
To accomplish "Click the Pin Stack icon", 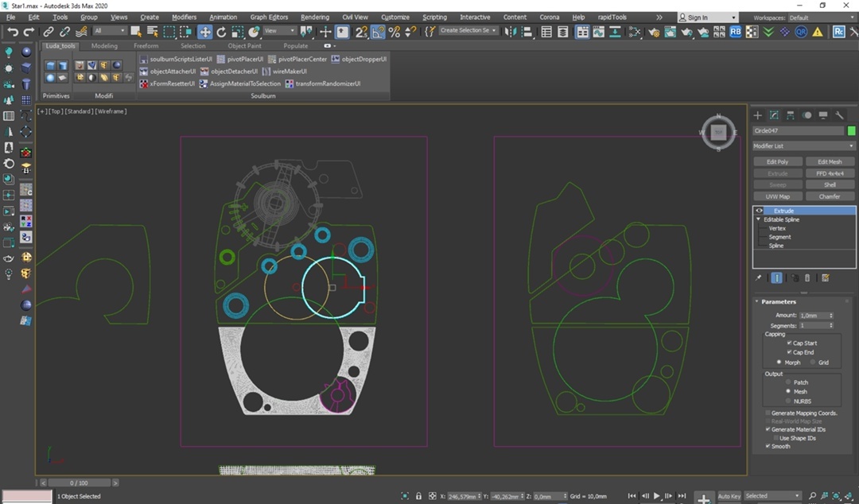I will point(758,277).
